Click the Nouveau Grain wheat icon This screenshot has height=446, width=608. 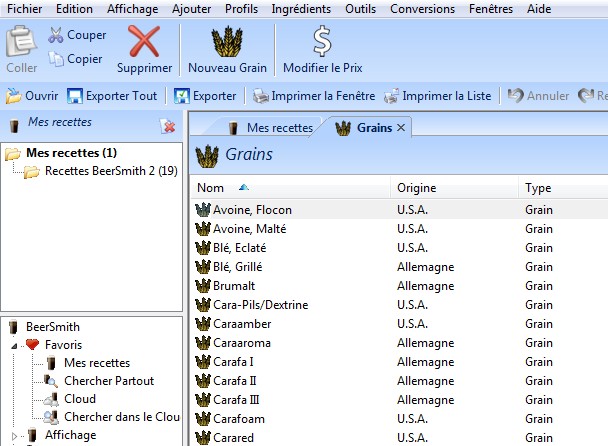[227, 41]
